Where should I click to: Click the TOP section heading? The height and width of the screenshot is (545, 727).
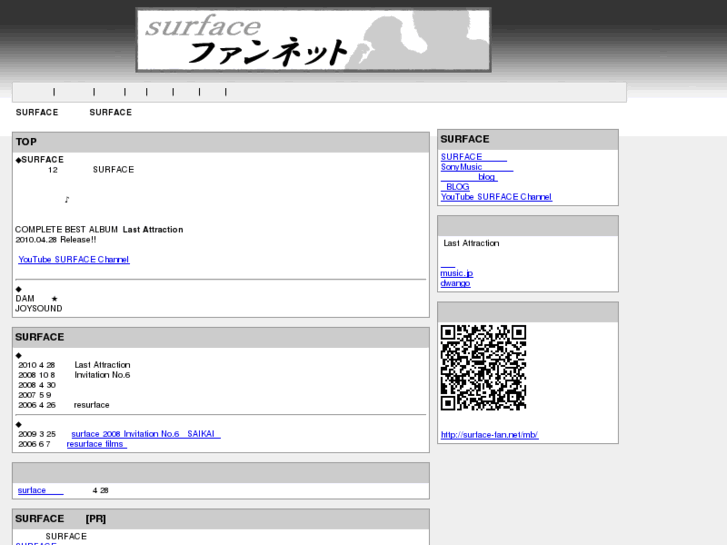[26, 142]
